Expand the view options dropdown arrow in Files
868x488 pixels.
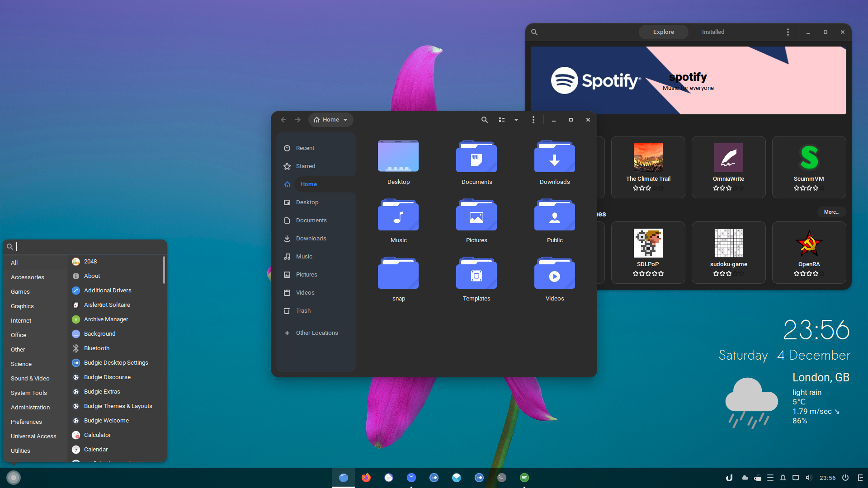pyautogui.click(x=516, y=120)
